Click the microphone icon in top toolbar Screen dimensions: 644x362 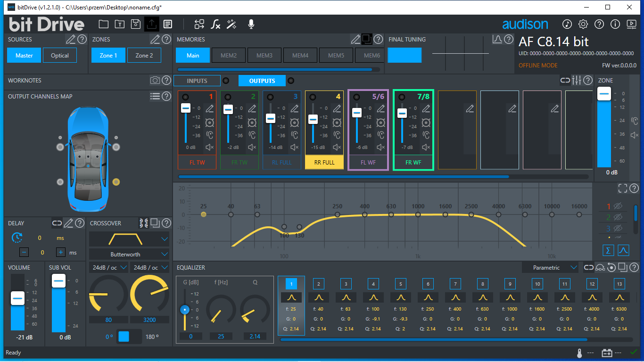[x=251, y=24]
